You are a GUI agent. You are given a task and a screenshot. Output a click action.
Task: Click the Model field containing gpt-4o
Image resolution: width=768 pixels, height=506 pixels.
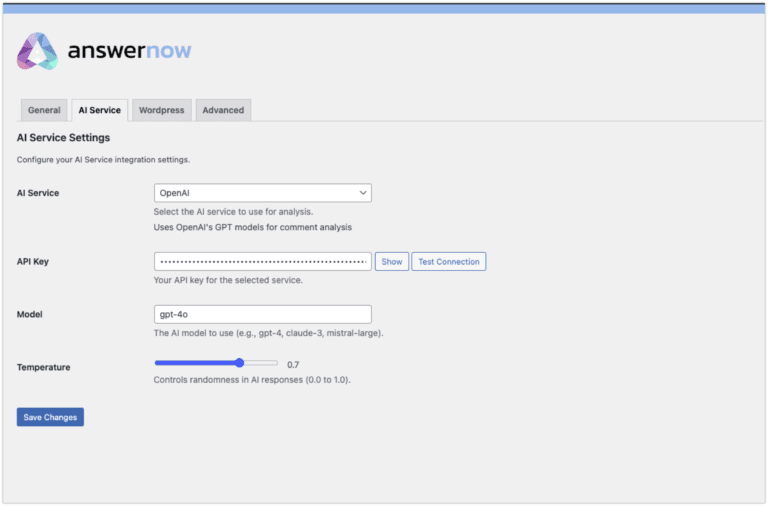coord(263,314)
